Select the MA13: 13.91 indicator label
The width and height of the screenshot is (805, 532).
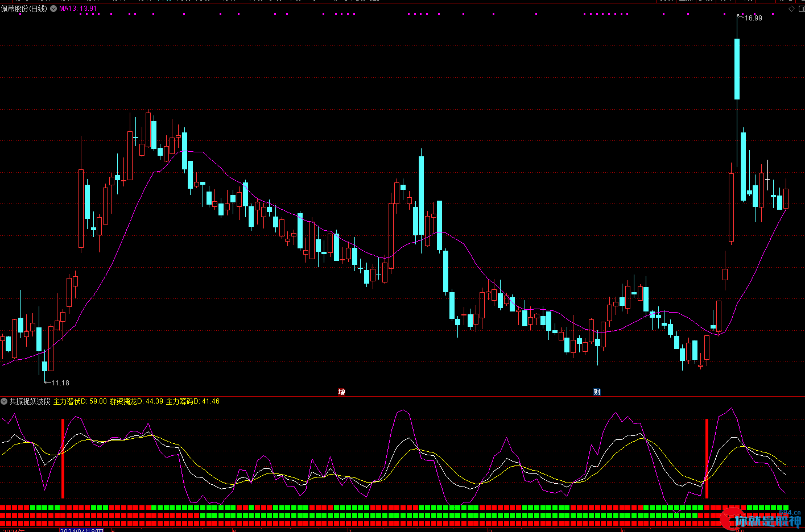click(x=78, y=9)
